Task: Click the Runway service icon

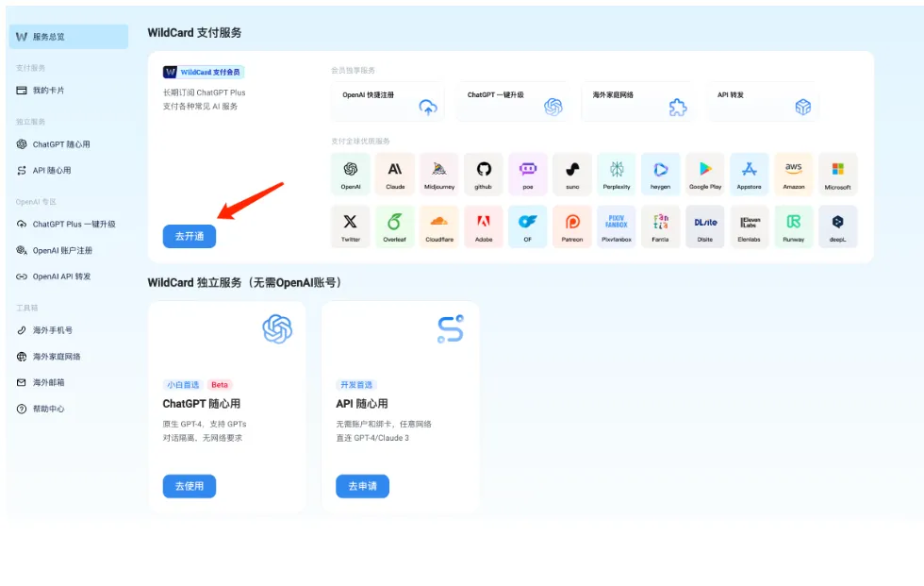Action: [x=794, y=225]
